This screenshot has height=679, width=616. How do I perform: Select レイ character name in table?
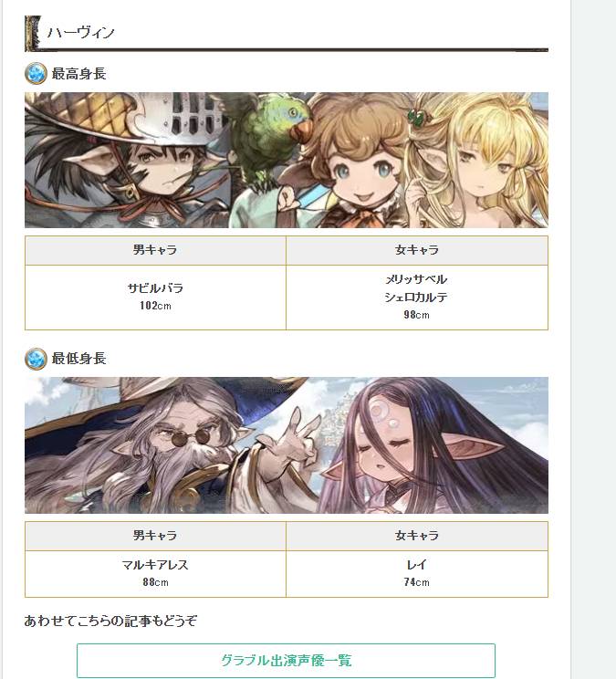pyautogui.click(x=416, y=565)
